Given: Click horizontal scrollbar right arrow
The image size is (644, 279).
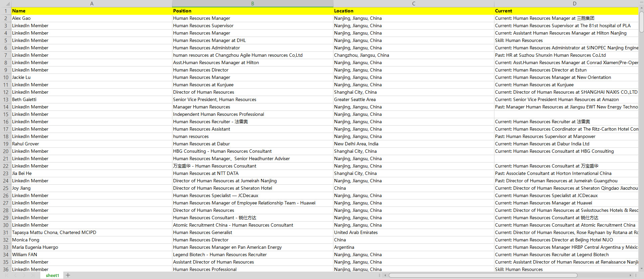Looking at the screenshot, I should click(631, 275).
